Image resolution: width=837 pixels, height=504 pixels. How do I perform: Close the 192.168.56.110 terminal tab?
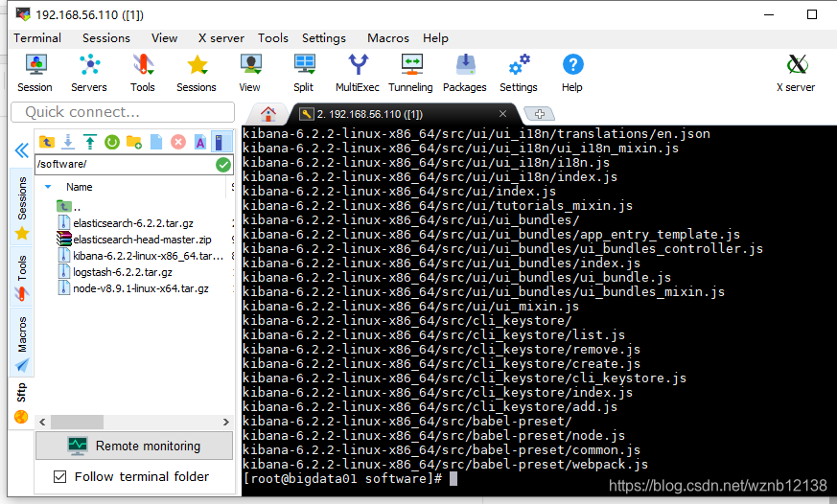[502, 114]
